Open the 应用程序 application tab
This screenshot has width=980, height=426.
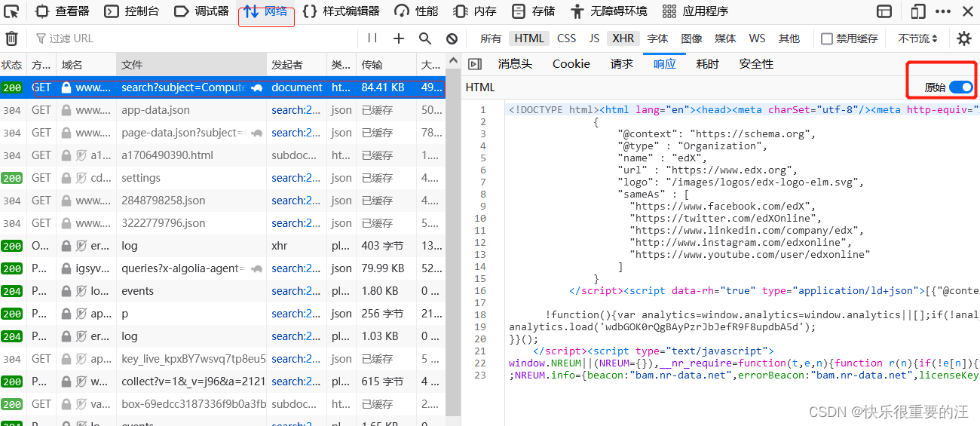pyautogui.click(x=695, y=11)
